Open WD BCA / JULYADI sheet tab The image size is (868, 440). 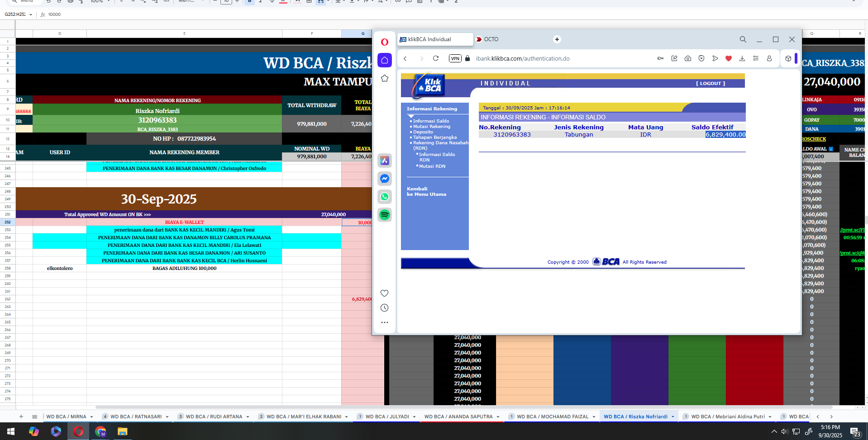click(x=387, y=416)
